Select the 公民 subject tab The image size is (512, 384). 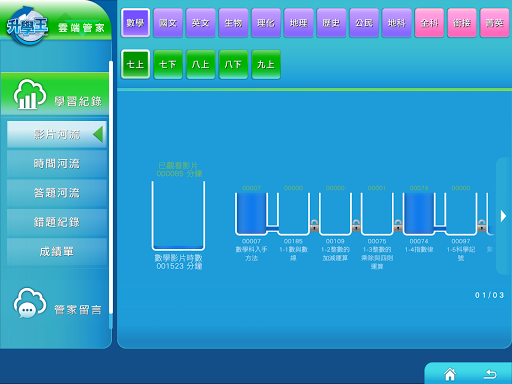364,23
